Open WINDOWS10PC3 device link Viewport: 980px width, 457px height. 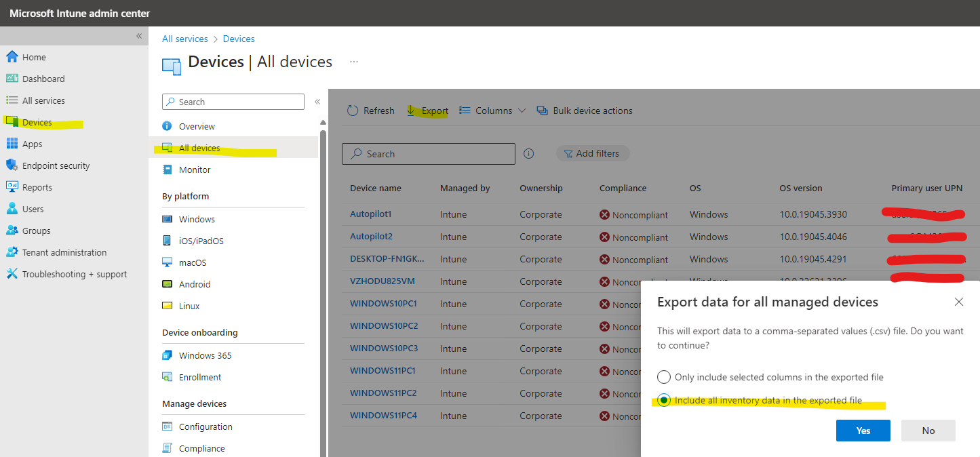(384, 349)
